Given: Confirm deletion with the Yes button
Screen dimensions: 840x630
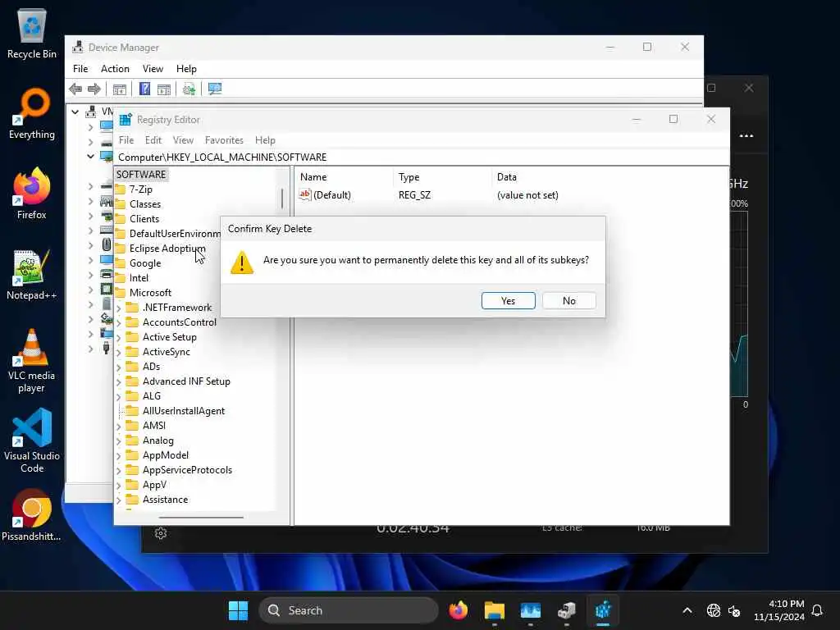Looking at the screenshot, I should 508,300.
